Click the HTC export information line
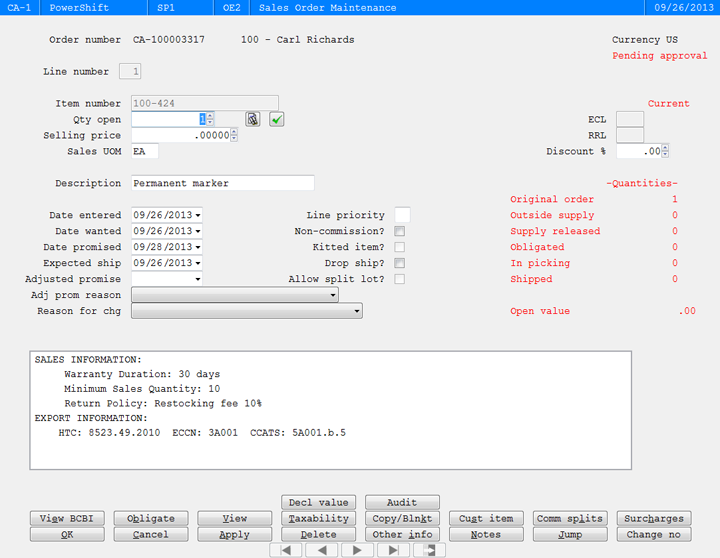The image size is (720, 558). coord(202,433)
